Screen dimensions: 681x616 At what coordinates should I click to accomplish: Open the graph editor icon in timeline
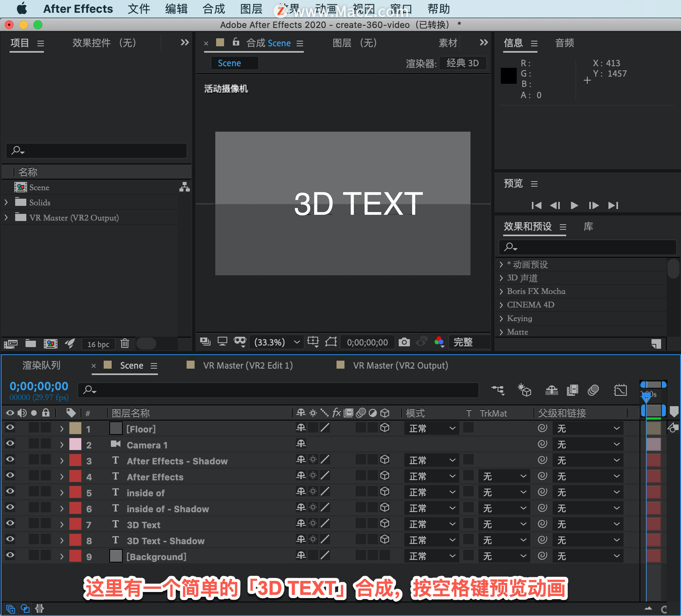click(620, 390)
